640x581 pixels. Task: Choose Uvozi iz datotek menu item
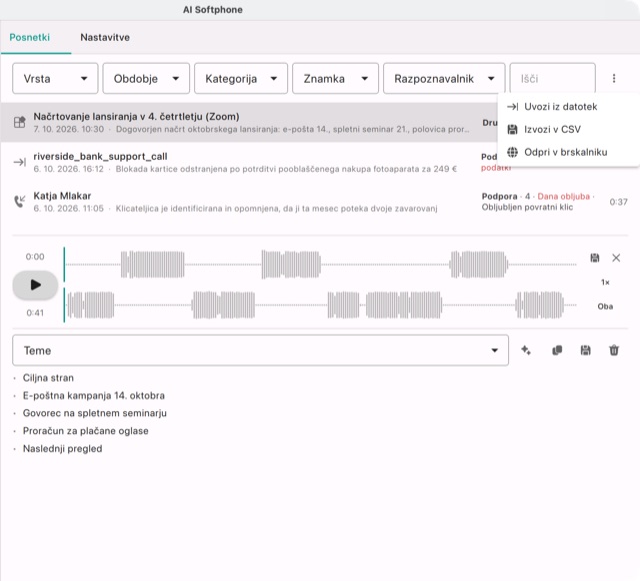568,107
